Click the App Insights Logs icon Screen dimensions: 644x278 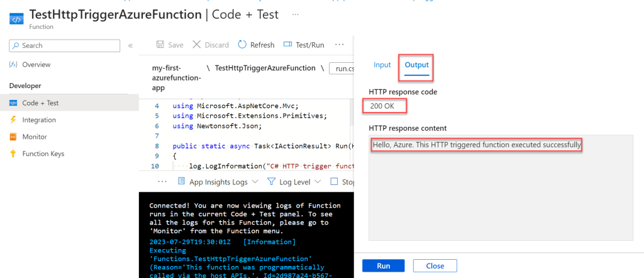point(181,181)
